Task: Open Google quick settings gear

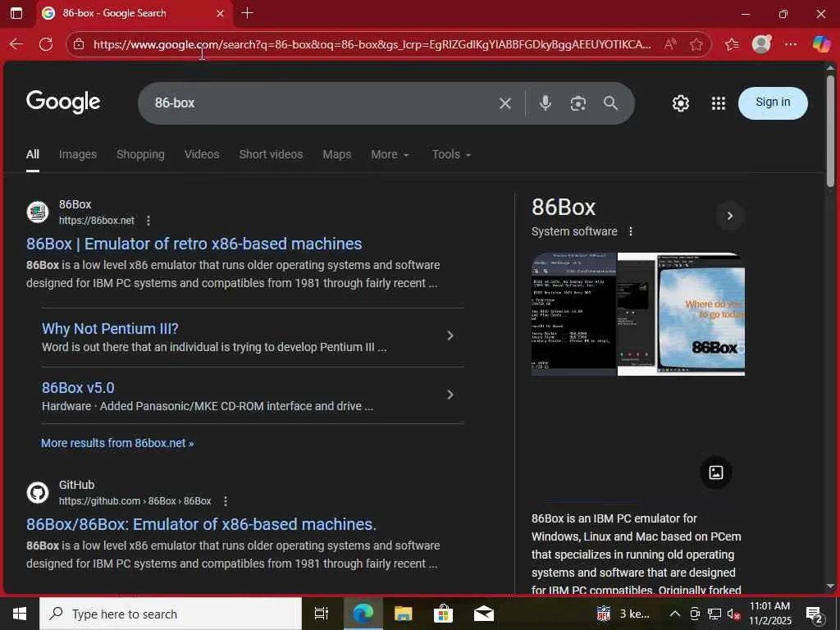Action: (x=680, y=103)
